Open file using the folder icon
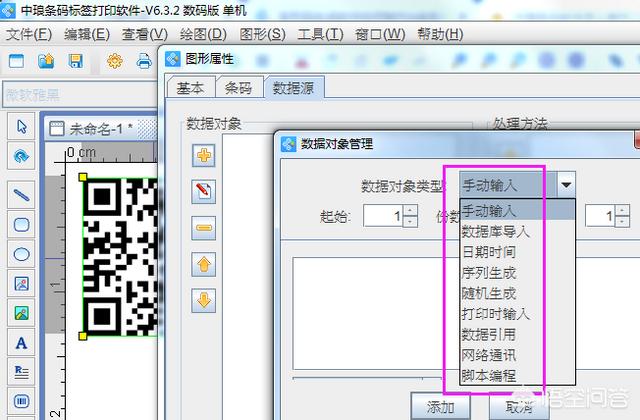 (x=46, y=61)
